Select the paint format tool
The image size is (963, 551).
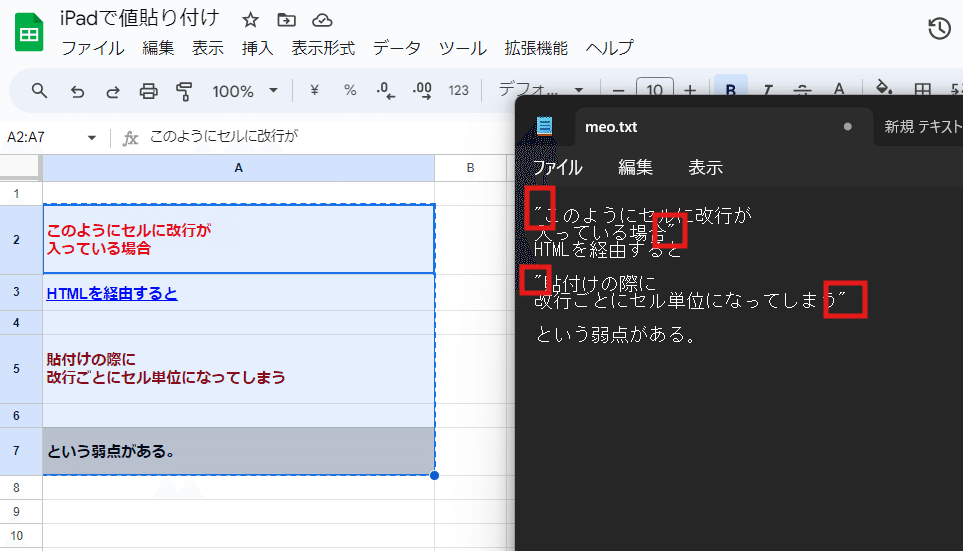coord(184,92)
